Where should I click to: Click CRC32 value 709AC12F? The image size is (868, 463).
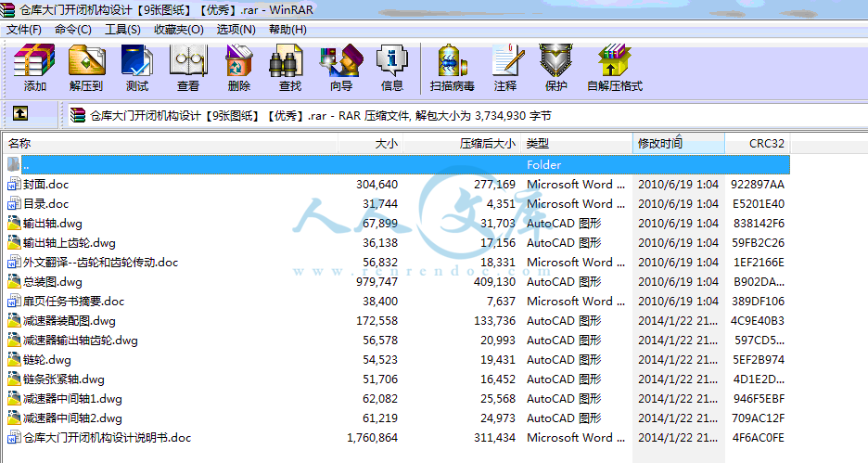tap(758, 418)
